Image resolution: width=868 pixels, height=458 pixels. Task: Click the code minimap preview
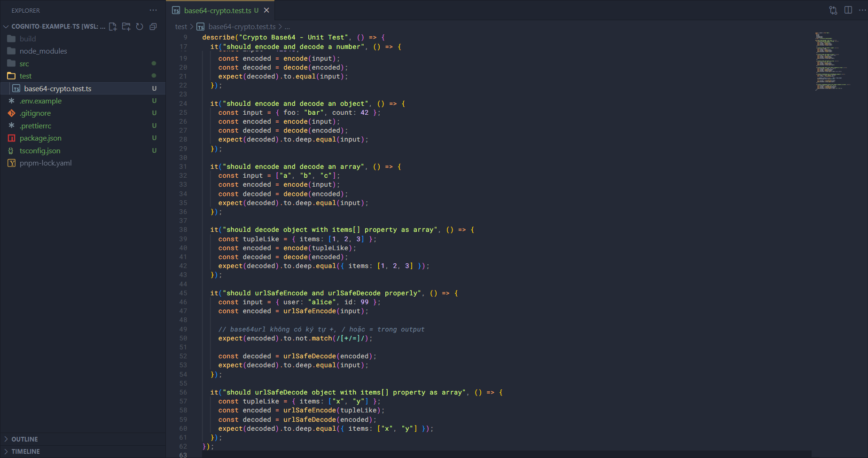click(832, 61)
